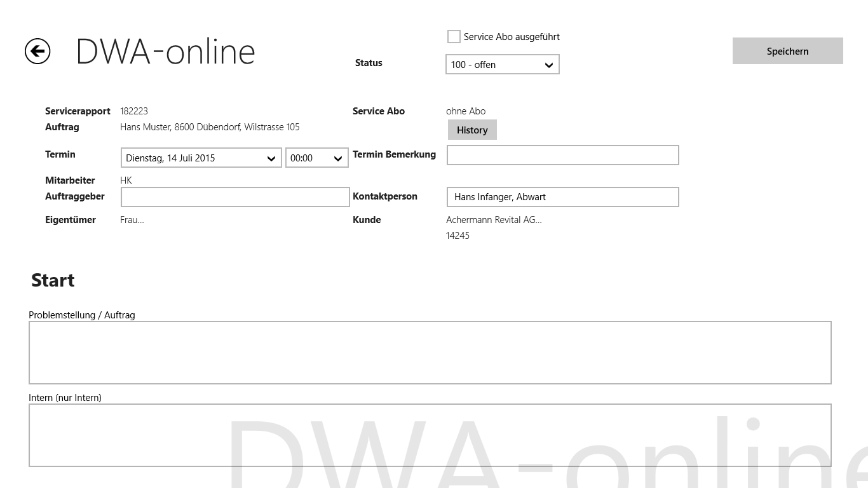
Task: Open the Status dropdown showing 100 - offen
Action: [502, 65]
